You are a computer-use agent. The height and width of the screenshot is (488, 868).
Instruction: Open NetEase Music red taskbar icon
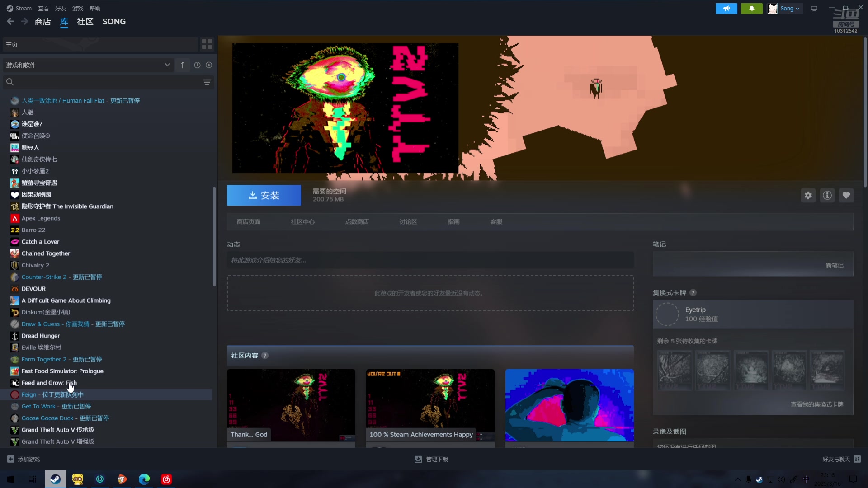tap(166, 479)
